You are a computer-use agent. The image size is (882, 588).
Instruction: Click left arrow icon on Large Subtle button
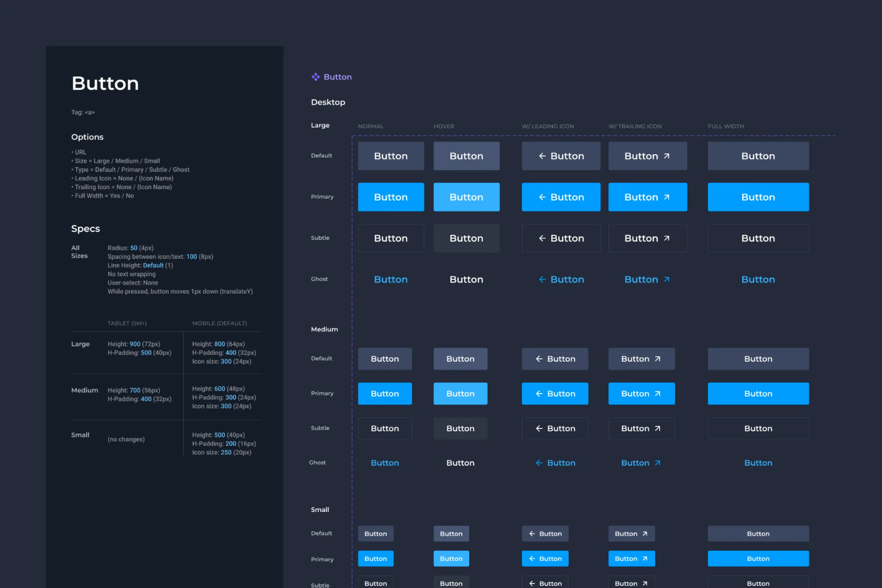tap(542, 238)
